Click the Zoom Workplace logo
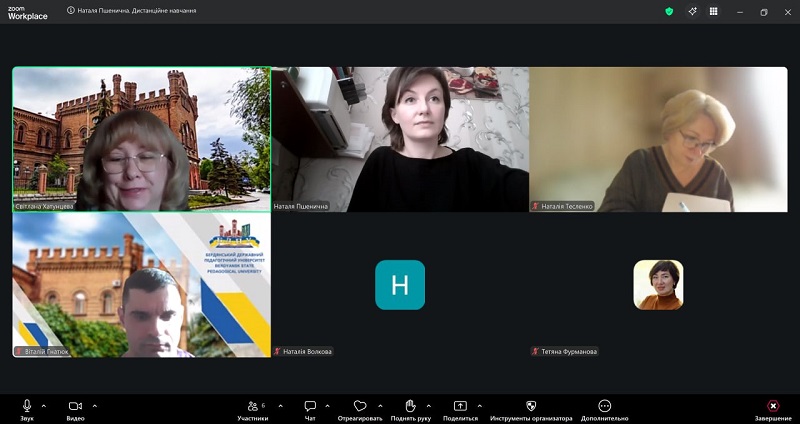This screenshot has width=800, height=424. click(27, 11)
